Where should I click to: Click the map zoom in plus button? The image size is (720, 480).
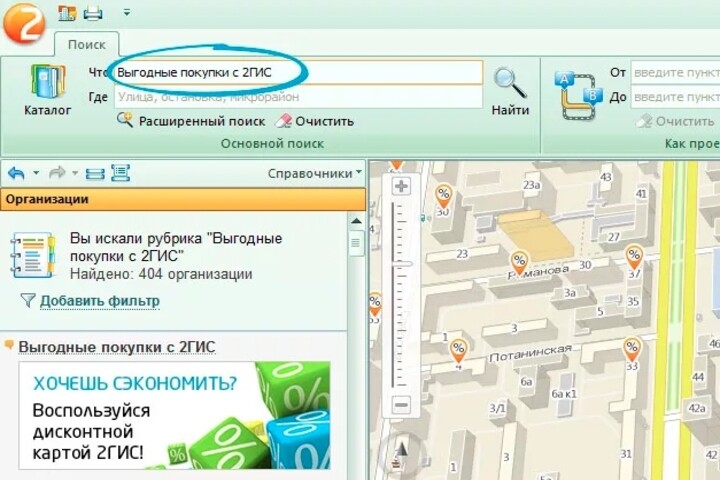coord(401,186)
